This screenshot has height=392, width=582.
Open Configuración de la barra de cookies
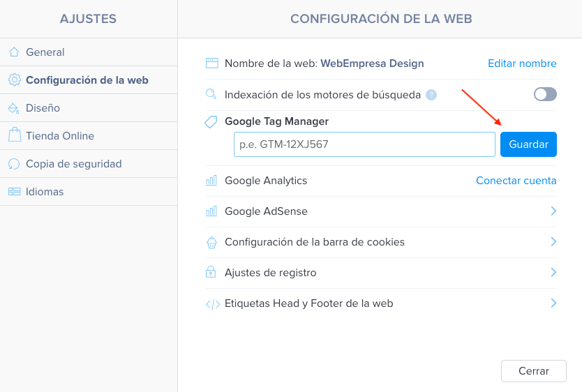point(381,242)
